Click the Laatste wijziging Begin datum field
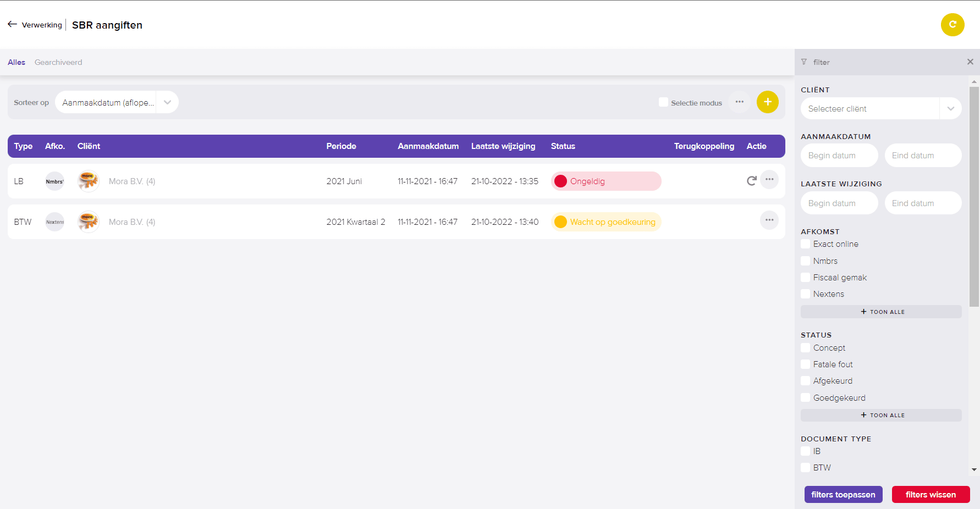The width and height of the screenshot is (980, 509). (x=839, y=203)
